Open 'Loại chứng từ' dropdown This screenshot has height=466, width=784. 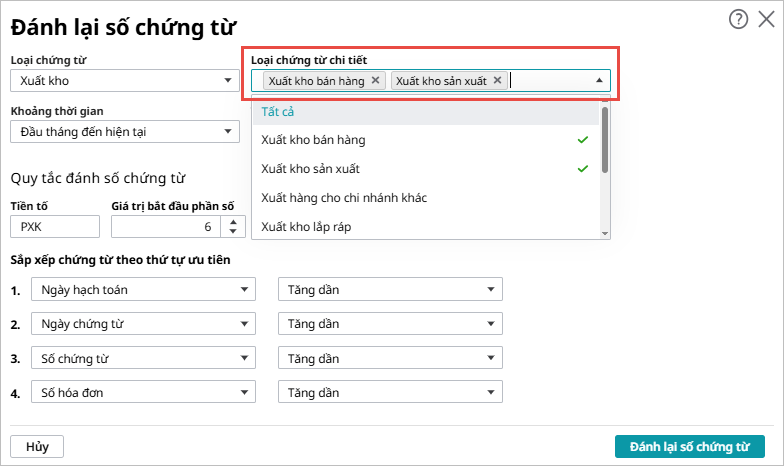[124, 80]
